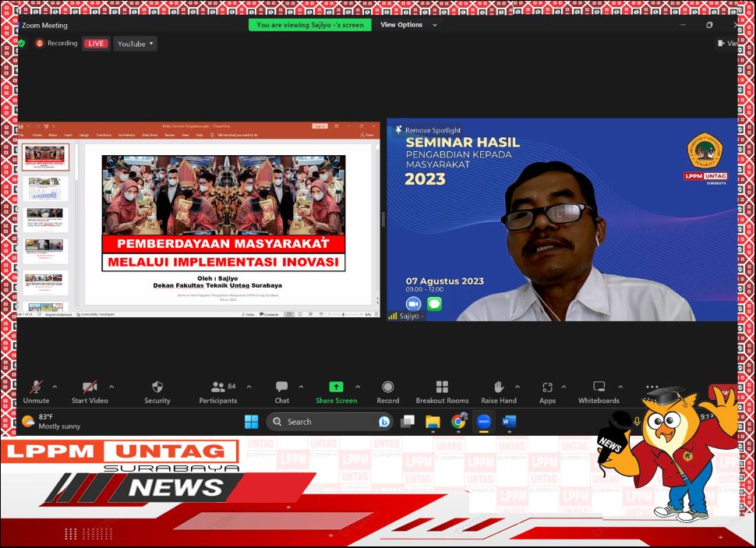756x548 pixels.
Task: Open the View Options dropdown
Action: click(x=409, y=25)
